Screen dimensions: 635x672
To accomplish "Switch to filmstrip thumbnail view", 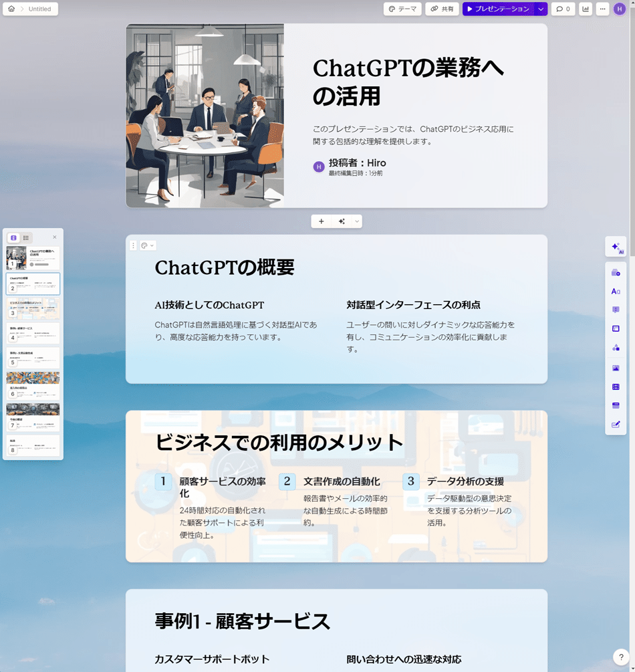I will 14,238.
